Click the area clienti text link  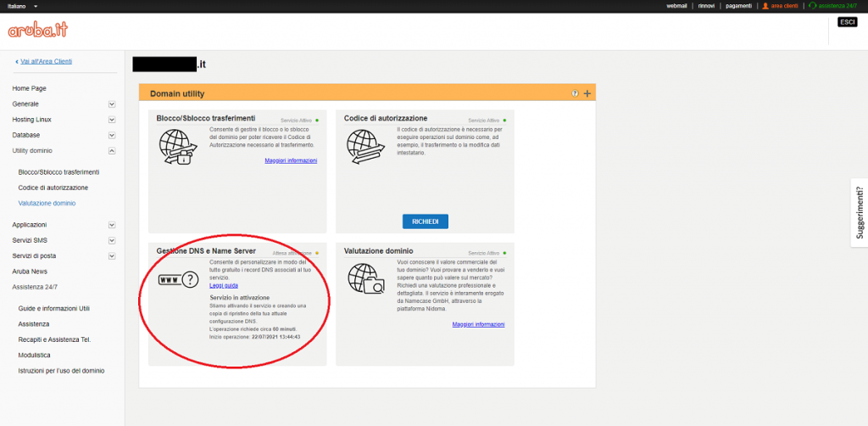[x=784, y=6]
